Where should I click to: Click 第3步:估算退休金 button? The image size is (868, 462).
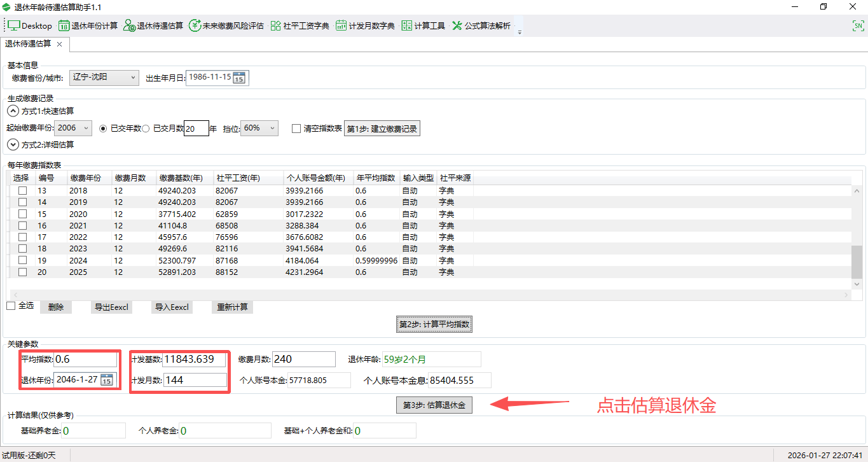tap(434, 405)
